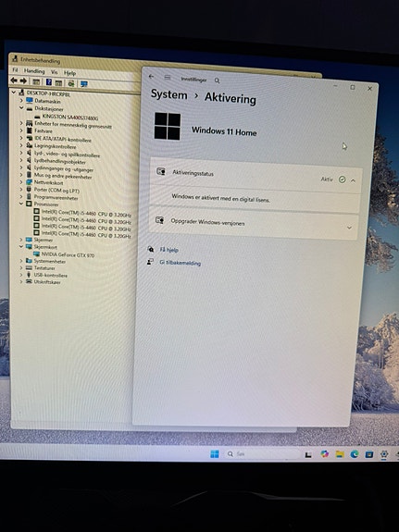Viewport: 399px width, 532px height.
Task: Collapse the Aktiveringsstatus section
Action: pyautogui.click(x=353, y=180)
